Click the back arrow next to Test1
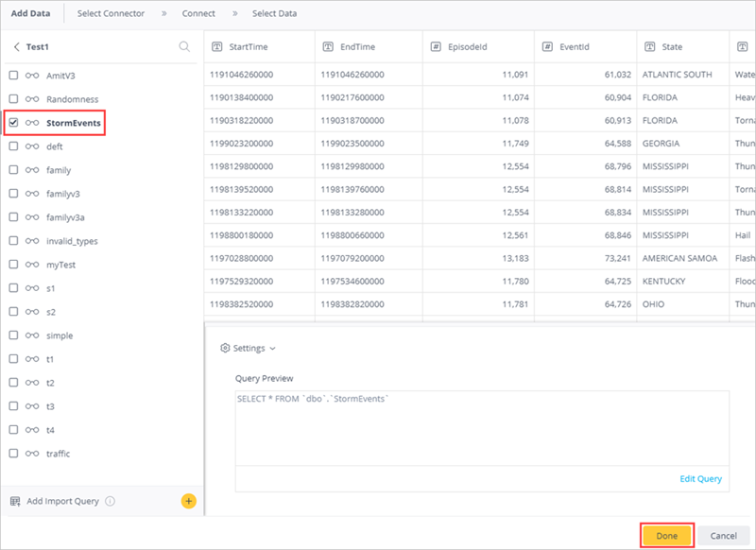The image size is (756, 550). [16, 46]
